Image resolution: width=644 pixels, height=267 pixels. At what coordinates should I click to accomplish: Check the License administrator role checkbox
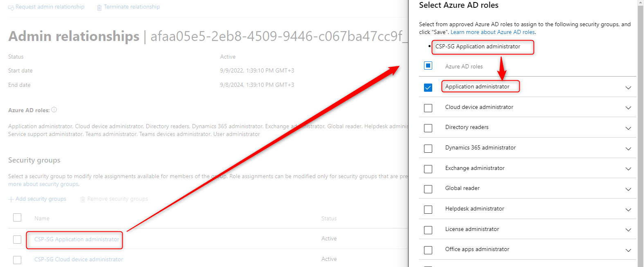point(428,230)
